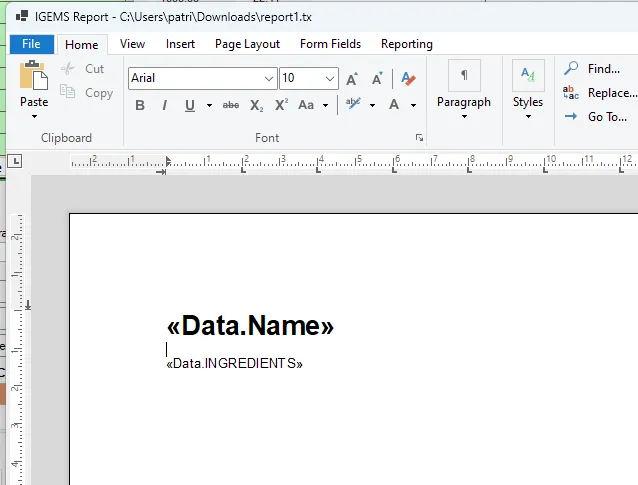The image size is (638, 485).
Task: Open the Font dialog launcher
Action: [420, 138]
